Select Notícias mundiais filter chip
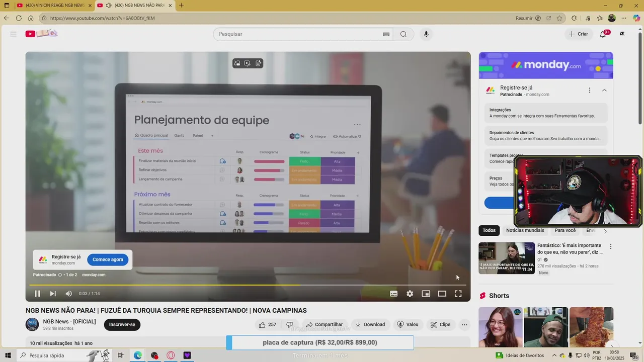This screenshot has width=644, height=362. [525, 230]
